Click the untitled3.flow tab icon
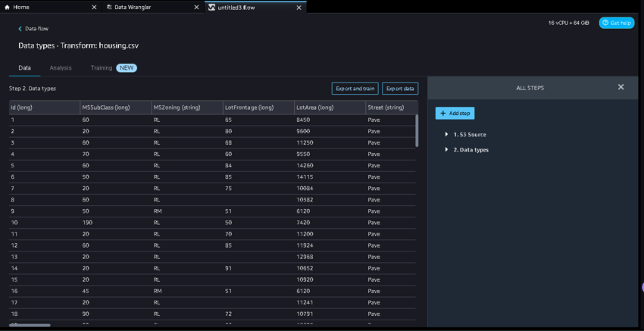 (211, 8)
